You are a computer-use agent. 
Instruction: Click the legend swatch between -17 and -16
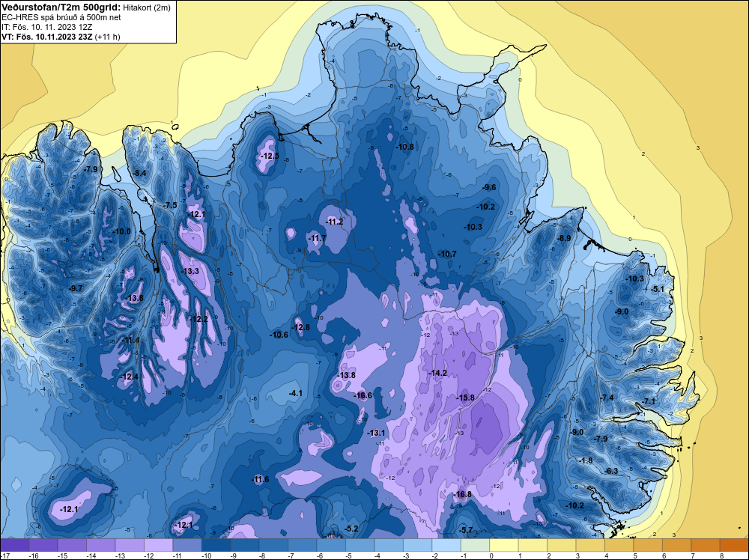tap(15, 544)
